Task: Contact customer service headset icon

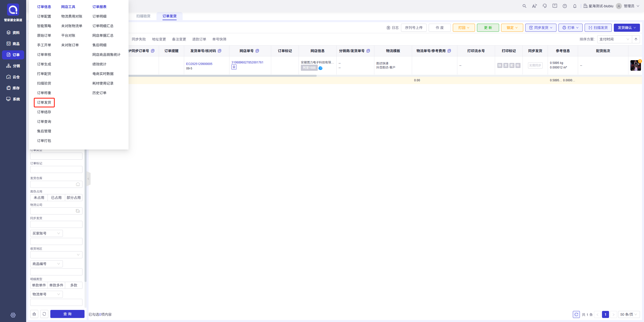Action: point(545,6)
